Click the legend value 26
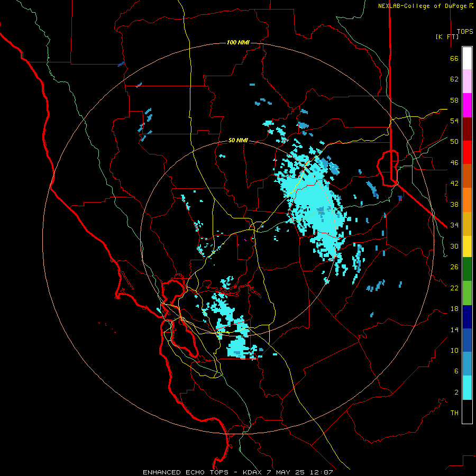Image resolution: width=476 pixels, height=476 pixels. pyautogui.click(x=454, y=267)
